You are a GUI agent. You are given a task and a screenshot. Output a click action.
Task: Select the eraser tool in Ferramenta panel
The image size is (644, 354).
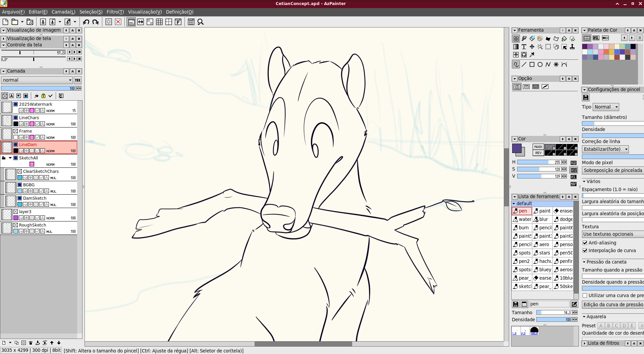click(x=532, y=39)
